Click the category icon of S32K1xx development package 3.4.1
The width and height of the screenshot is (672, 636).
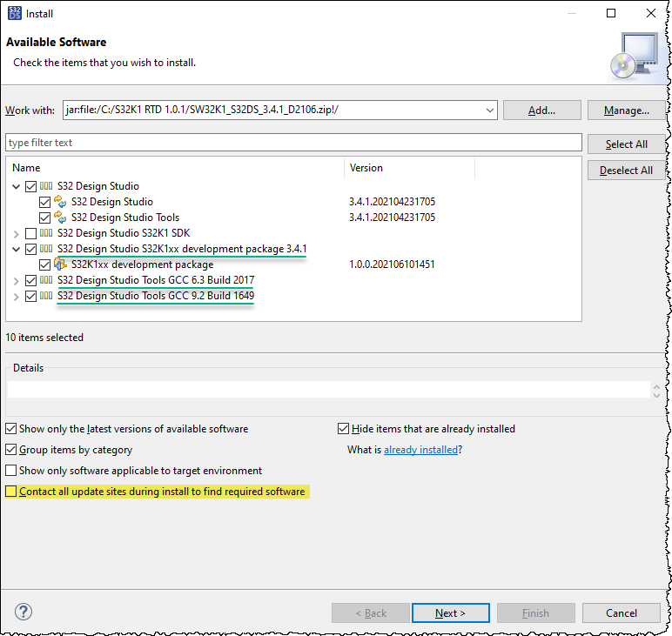point(46,249)
